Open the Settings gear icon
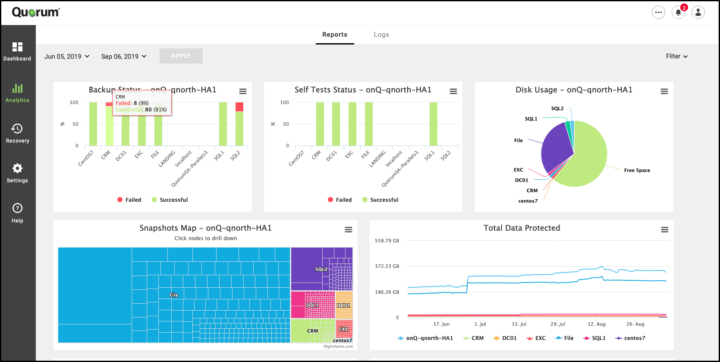The image size is (720, 362). click(x=17, y=168)
